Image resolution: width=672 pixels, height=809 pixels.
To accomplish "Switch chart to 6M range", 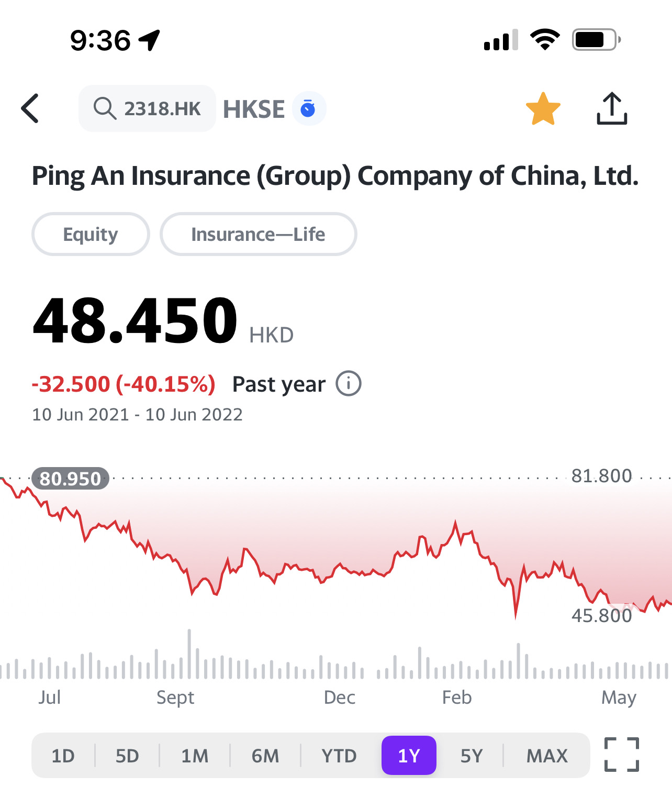I will 265,756.
